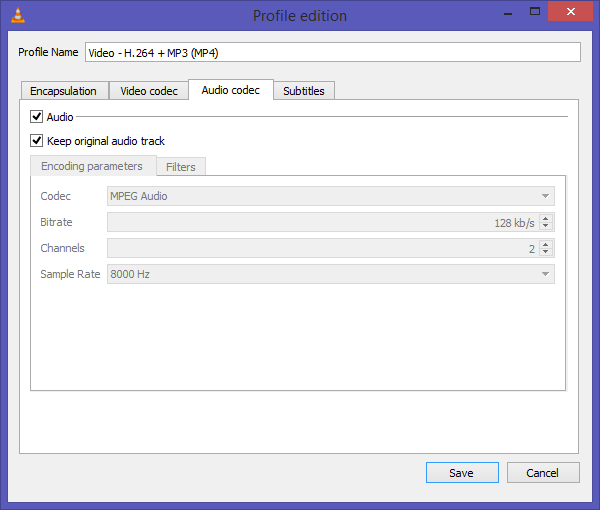
Task: Open the Sample Rate dropdown showing 8000 Hz
Action: (x=331, y=274)
